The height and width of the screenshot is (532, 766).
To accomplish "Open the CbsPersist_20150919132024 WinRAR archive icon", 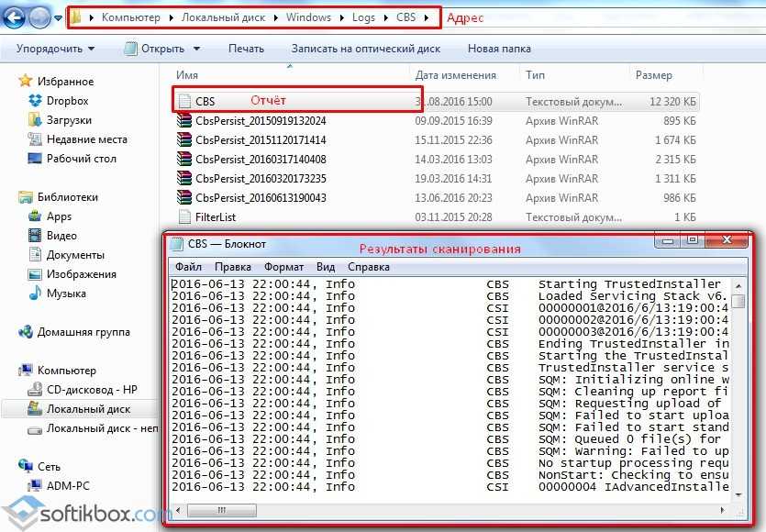I will (184, 121).
